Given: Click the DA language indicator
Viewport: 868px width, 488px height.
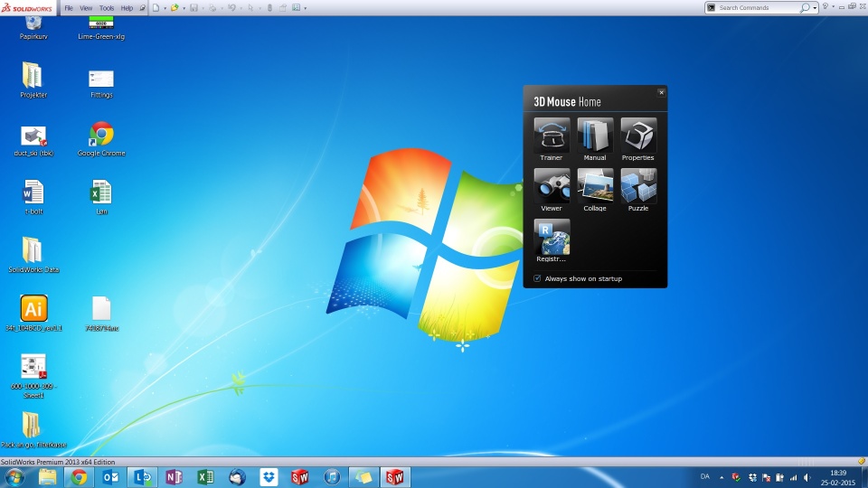Looking at the screenshot, I should [x=704, y=476].
